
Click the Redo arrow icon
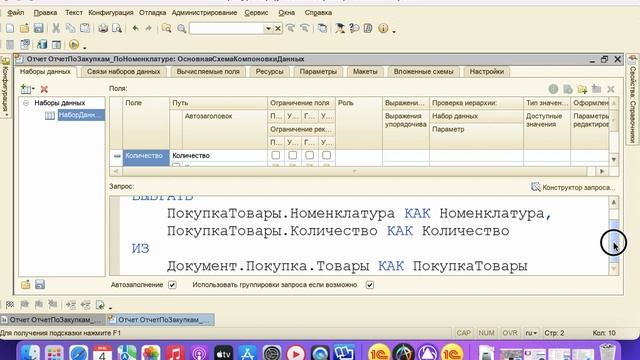[x=149, y=28]
